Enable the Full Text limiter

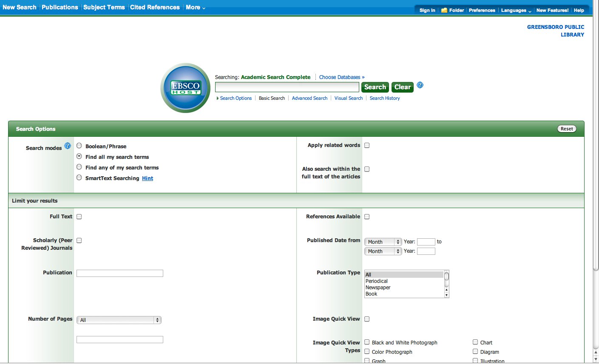pyautogui.click(x=79, y=216)
